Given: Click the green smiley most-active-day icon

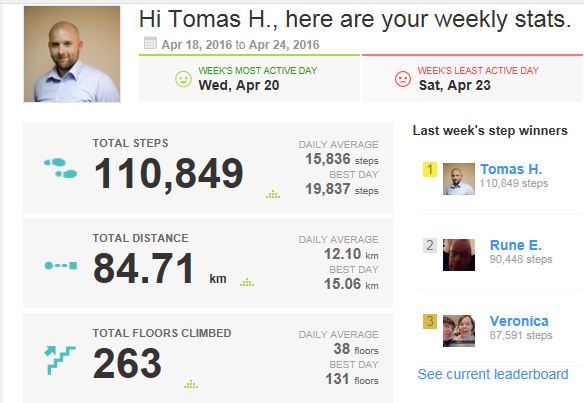Looking at the screenshot, I should tap(183, 79).
